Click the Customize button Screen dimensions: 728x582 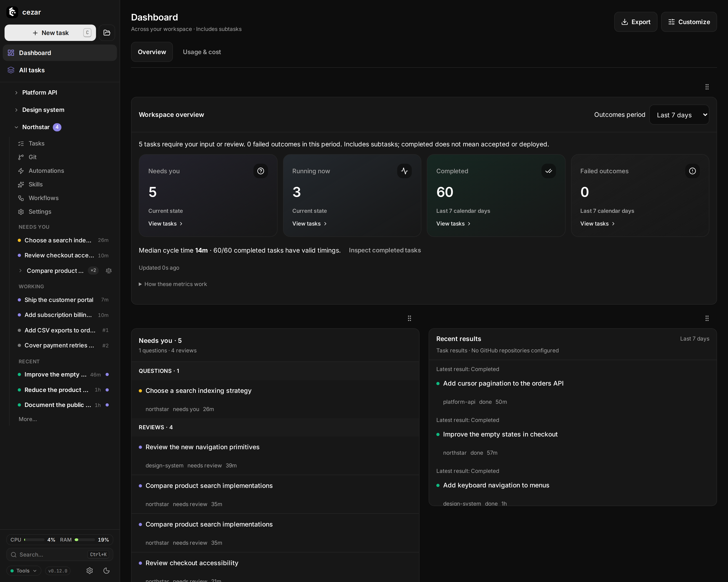689,22
